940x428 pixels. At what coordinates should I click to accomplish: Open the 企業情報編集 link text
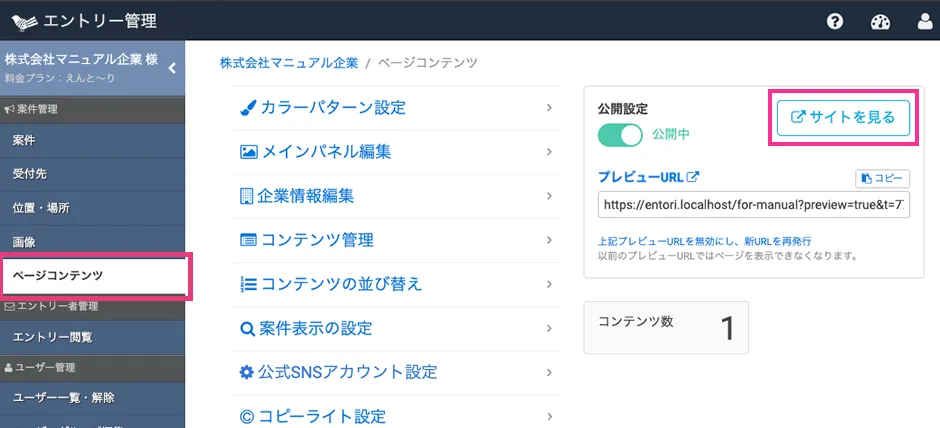(306, 196)
